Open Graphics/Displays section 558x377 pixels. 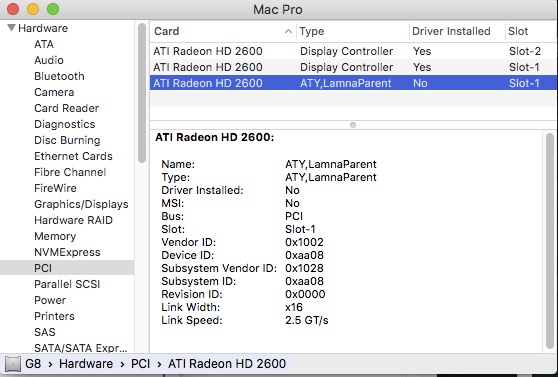click(x=81, y=204)
